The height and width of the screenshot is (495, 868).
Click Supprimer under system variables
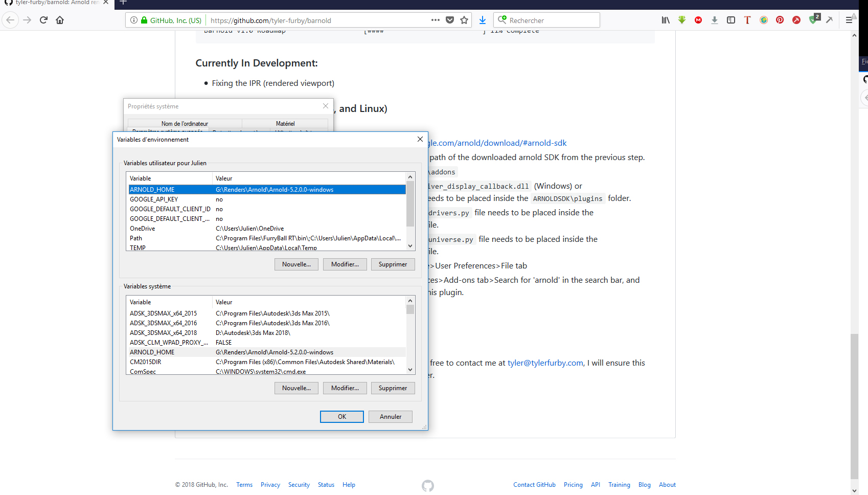tap(393, 388)
